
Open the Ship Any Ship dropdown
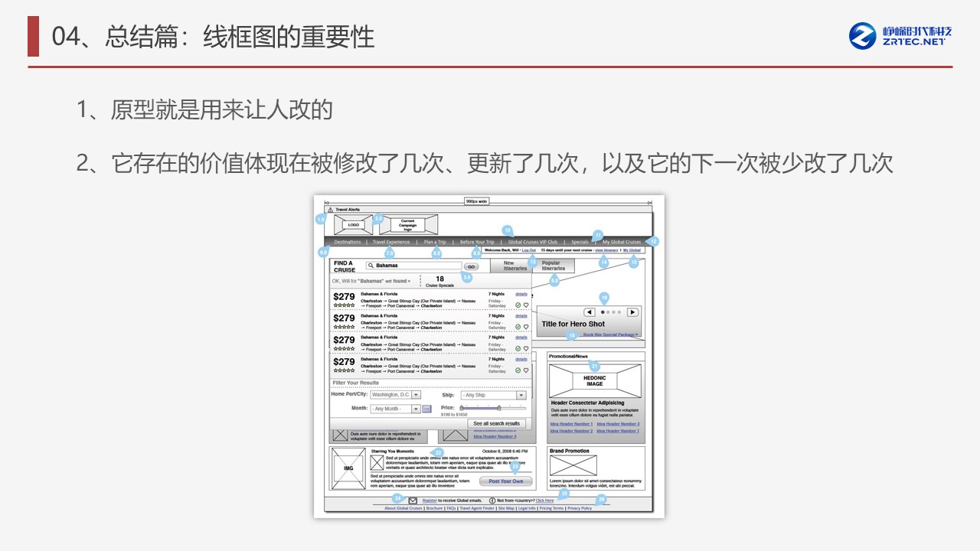[x=494, y=395]
